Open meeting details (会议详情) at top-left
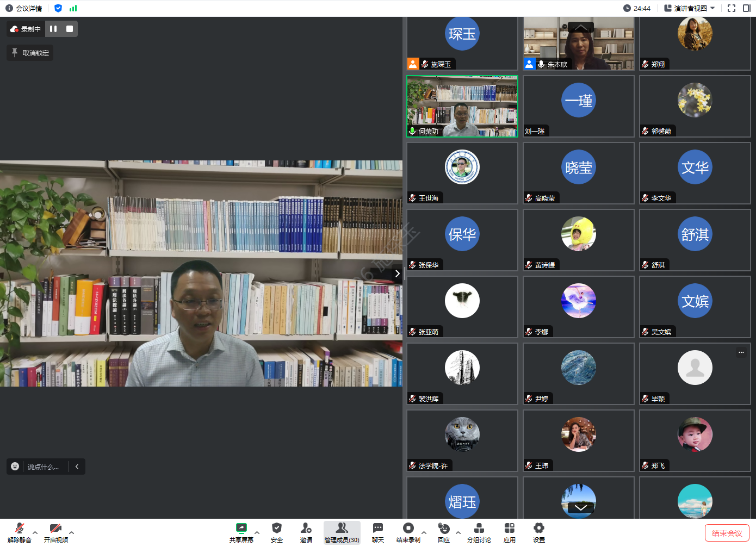This screenshot has width=756, height=547. click(x=24, y=8)
